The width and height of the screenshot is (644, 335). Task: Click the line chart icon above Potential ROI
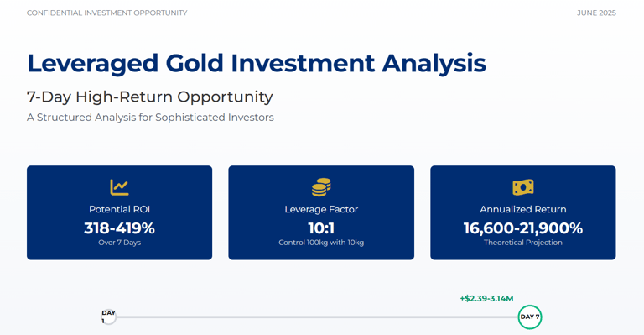(119, 187)
